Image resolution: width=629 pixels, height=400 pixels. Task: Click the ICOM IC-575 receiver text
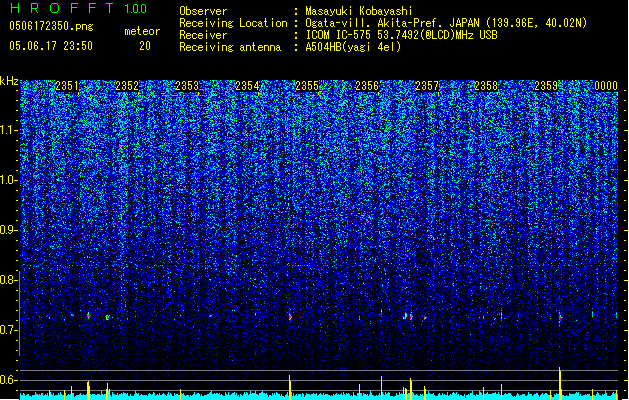401,35
